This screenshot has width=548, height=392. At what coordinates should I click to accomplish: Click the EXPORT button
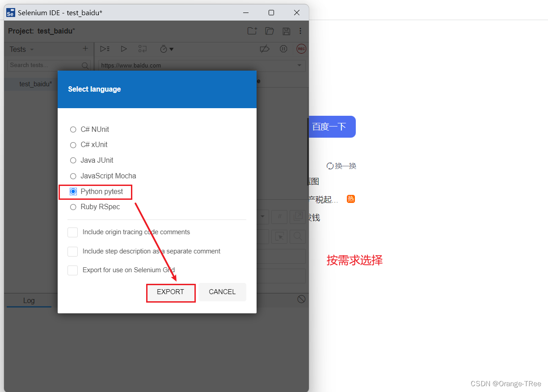click(x=171, y=292)
